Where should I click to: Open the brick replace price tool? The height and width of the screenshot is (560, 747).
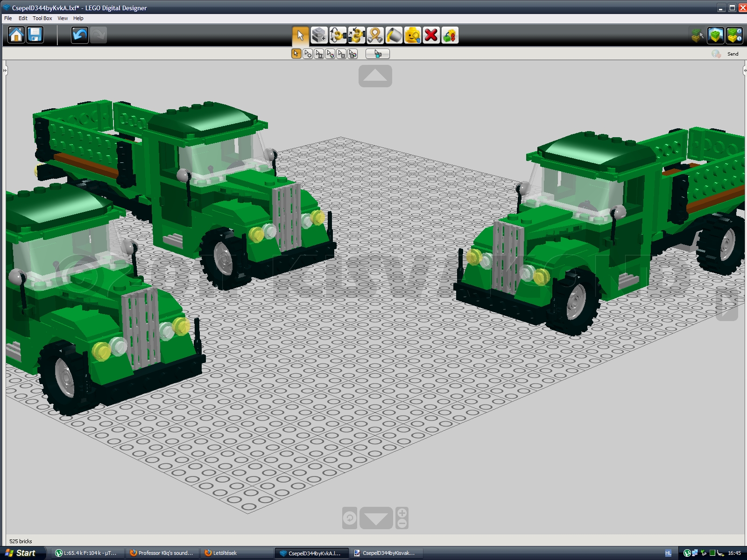(x=450, y=35)
